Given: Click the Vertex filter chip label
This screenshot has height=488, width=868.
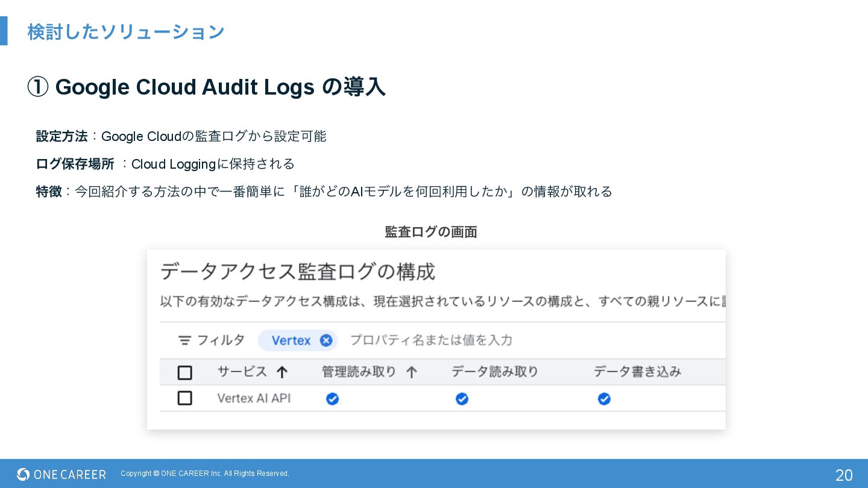Looking at the screenshot, I should 291,340.
